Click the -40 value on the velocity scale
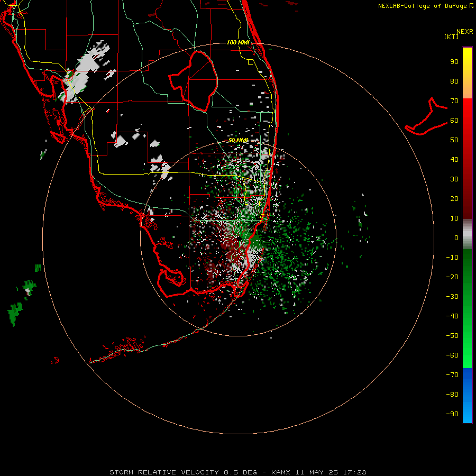Viewport: 476px width, 476px height. click(x=452, y=316)
